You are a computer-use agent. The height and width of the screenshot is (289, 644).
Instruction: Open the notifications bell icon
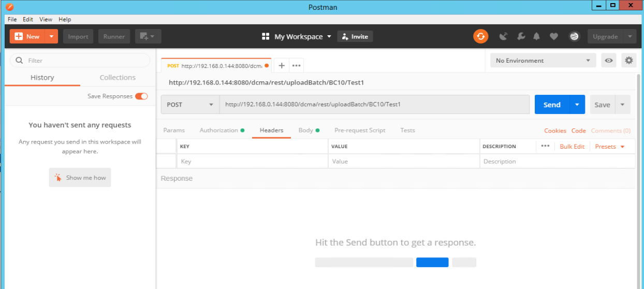pyautogui.click(x=536, y=36)
